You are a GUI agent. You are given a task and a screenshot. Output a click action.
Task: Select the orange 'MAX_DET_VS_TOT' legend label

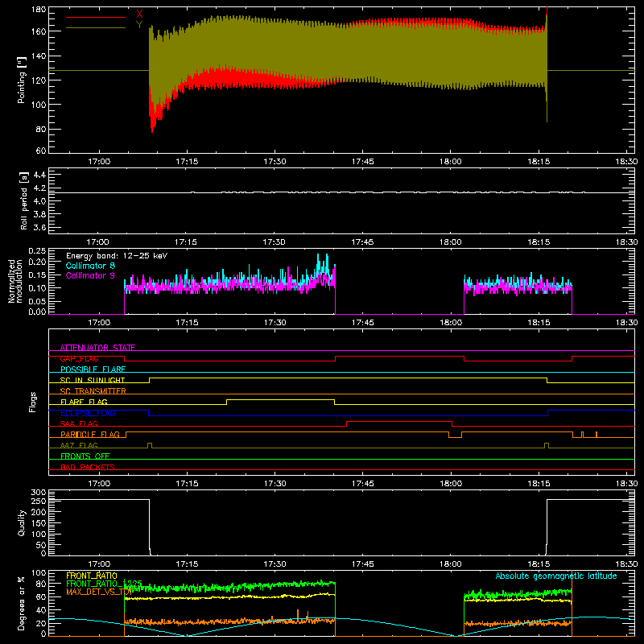tap(99, 592)
